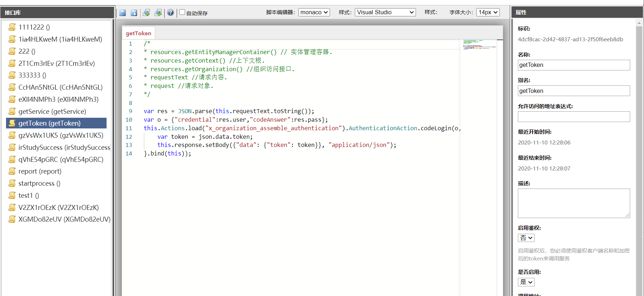Click the left green-arrow window icon

coord(146,13)
